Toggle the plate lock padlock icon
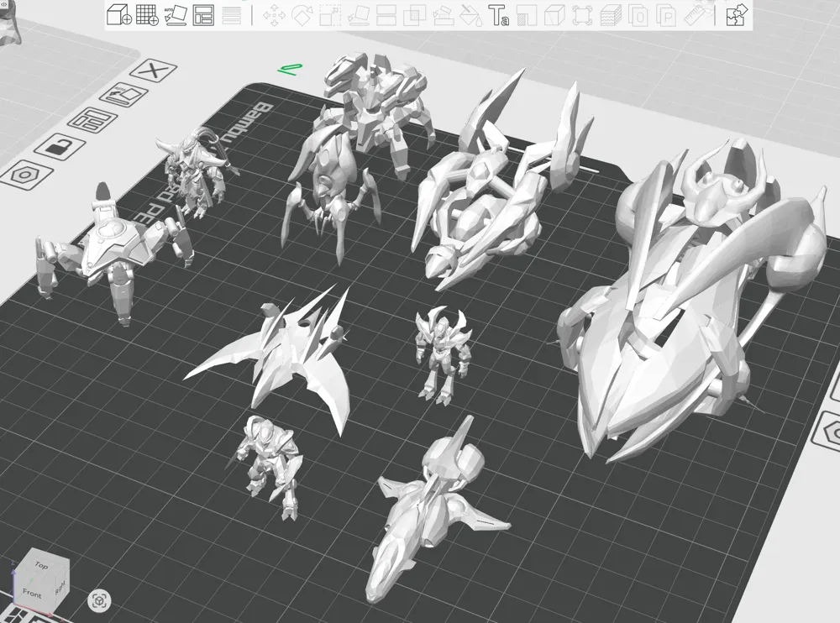840x623 pixels. (60, 146)
